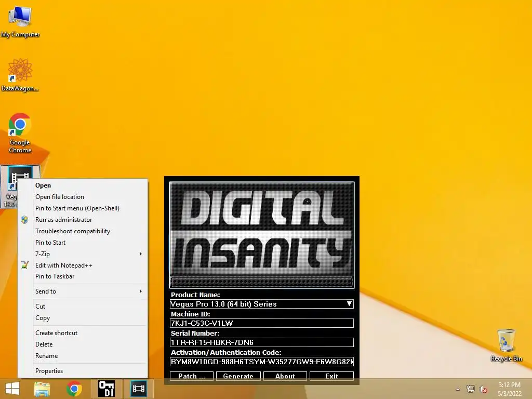Choose Copy in the context menu
The width and height of the screenshot is (532, 399).
[83, 318]
